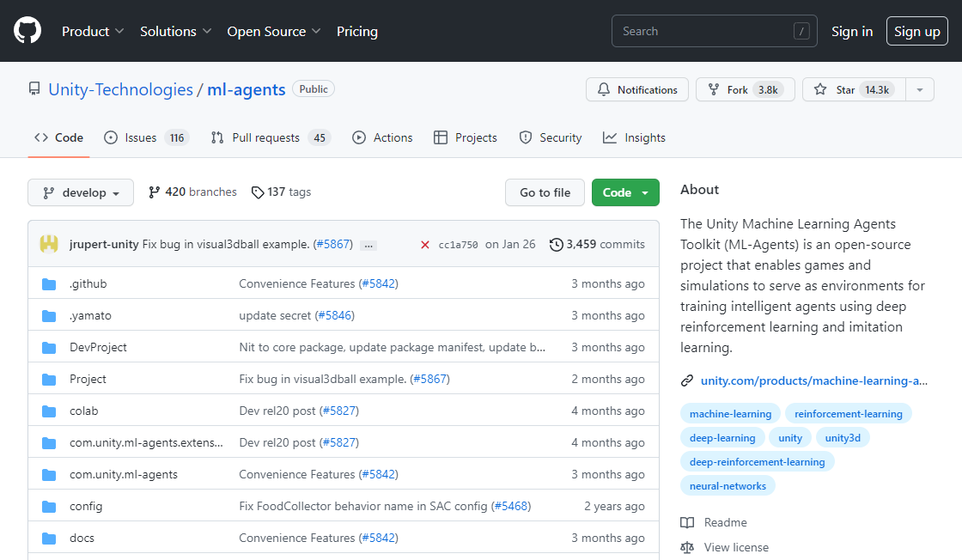Screen dimensions: 962x560
Task: Star the ml-agents repository
Action: coord(853,90)
